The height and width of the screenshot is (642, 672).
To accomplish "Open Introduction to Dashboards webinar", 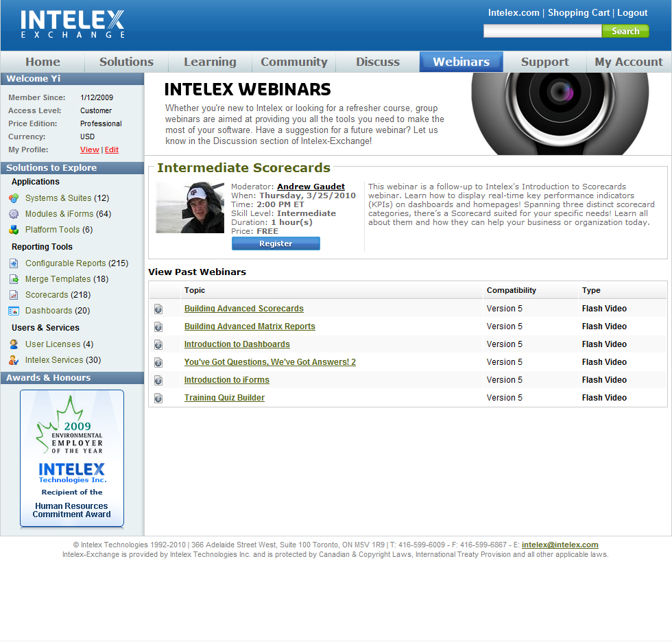I will [x=237, y=344].
